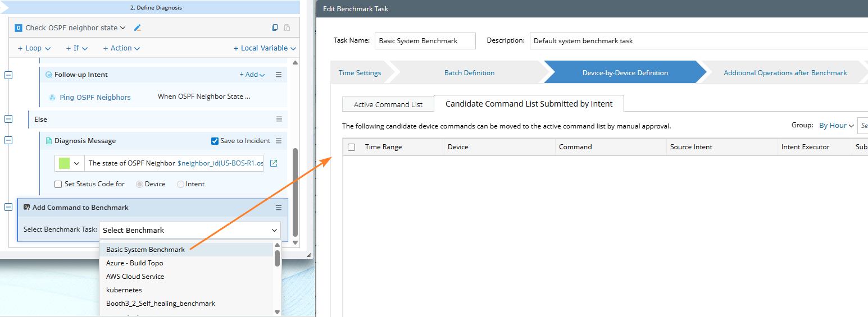868x317 pixels.
Task: Select the Device radio button
Action: (x=139, y=184)
